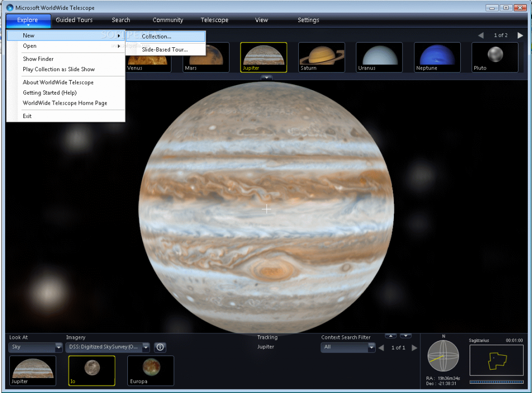Create a new Collection...
Screen dimensions: 532x393
point(166,36)
